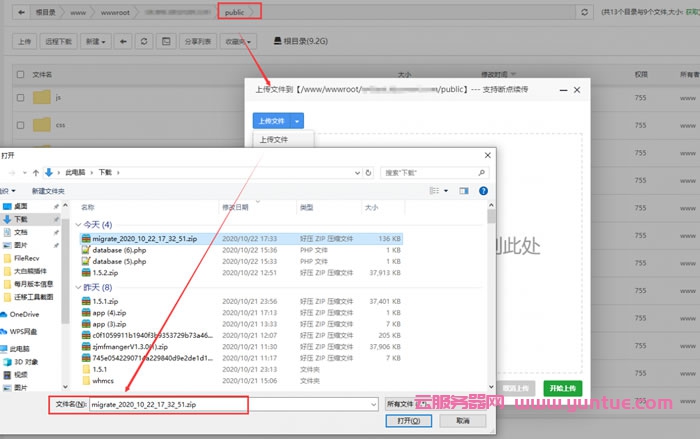The width and height of the screenshot is (700, 439).
Task: Go up one folder level in file dialog
Action: [x=36, y=172]
